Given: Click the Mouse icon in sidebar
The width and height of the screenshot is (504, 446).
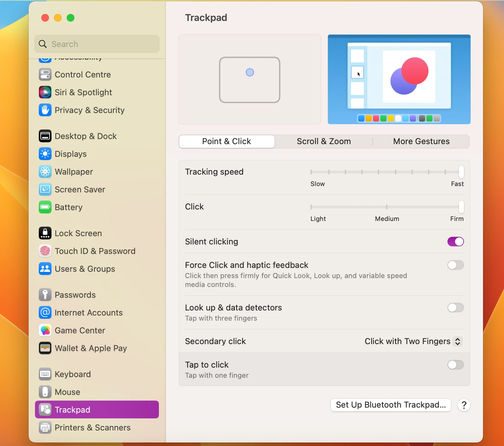Looking at the screenshot, I should (45, 392).
